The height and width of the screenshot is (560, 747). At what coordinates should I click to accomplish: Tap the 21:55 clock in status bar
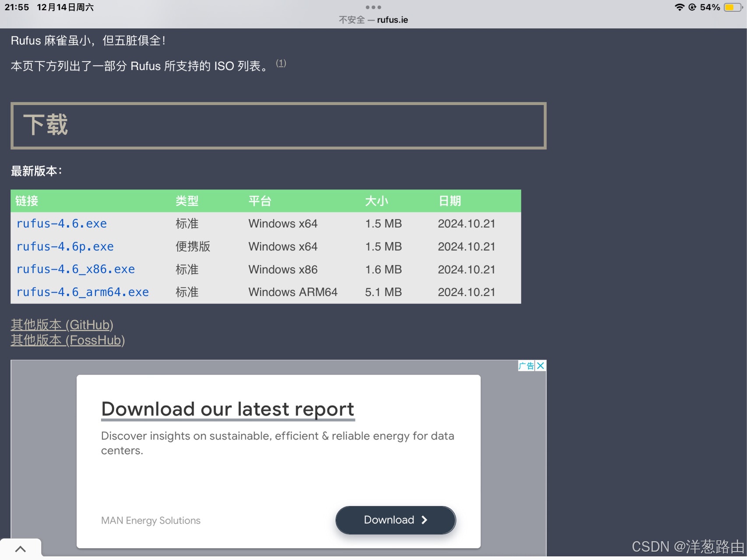17,7
